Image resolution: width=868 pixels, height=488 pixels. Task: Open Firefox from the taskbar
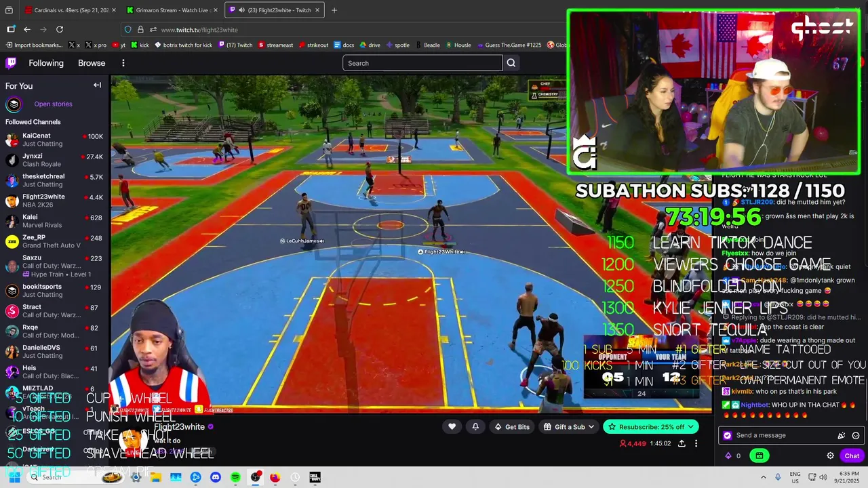point(275,477)
